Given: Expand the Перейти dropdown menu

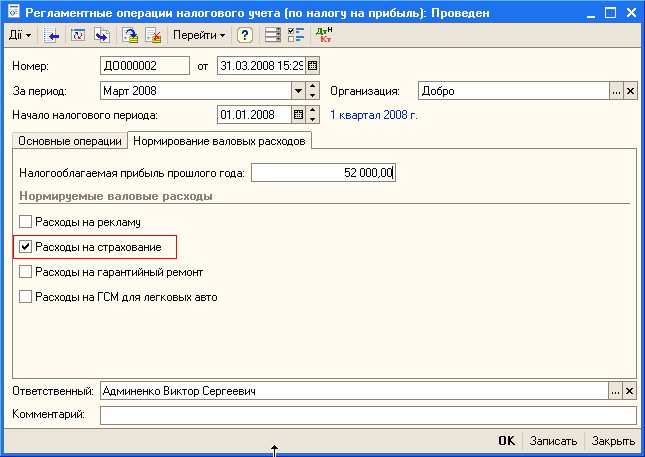Looking at the screenshot, I should click(199, 35).
